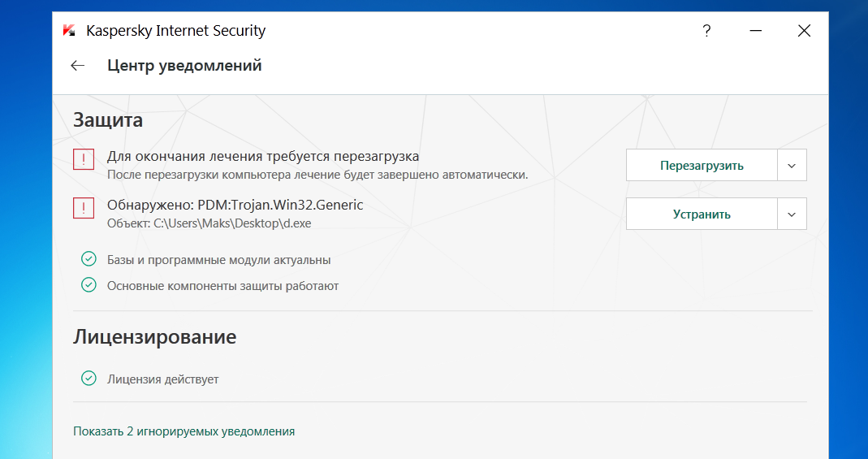Viewport: 868px width, 459px height.
Task: Expand dropdown arrow next to Устранить
Action: tap(792, 214)
